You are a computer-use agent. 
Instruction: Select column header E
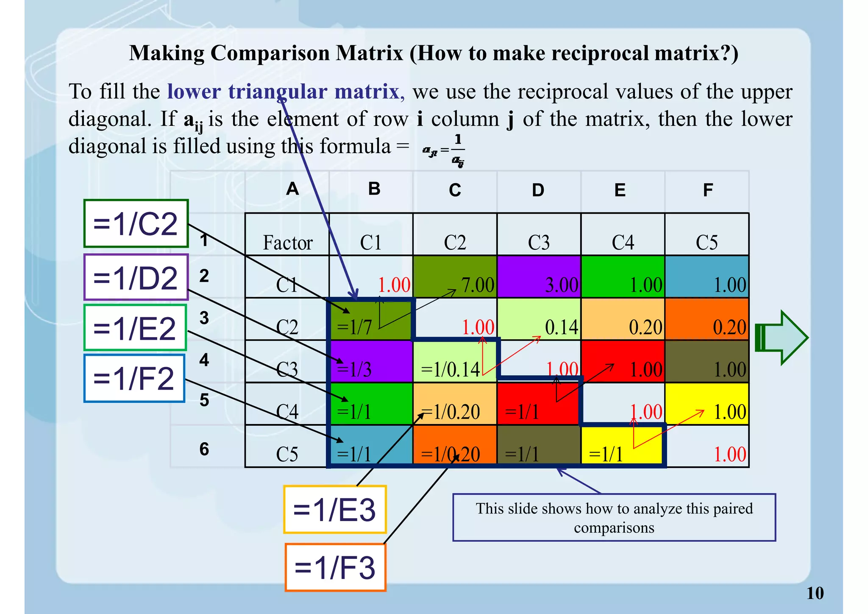coord(620,190)
